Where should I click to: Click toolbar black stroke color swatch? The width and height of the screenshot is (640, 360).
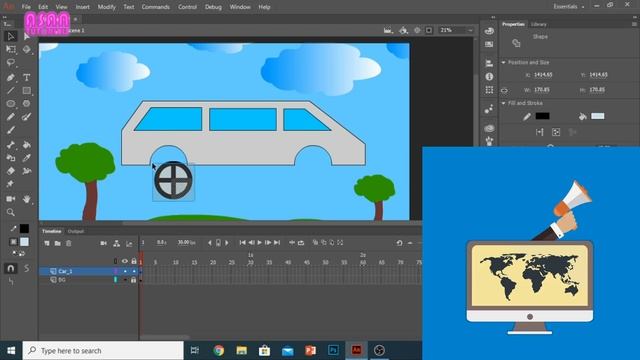tap(24, 229)
